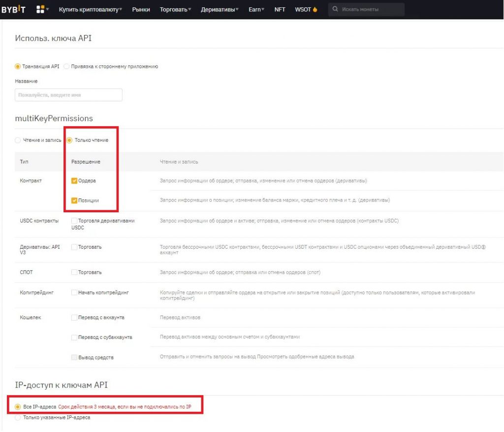This screenshot has width=504, height=432.
Task: Select Только указанные IP-адреса option
Action: (x=18, y=418)
